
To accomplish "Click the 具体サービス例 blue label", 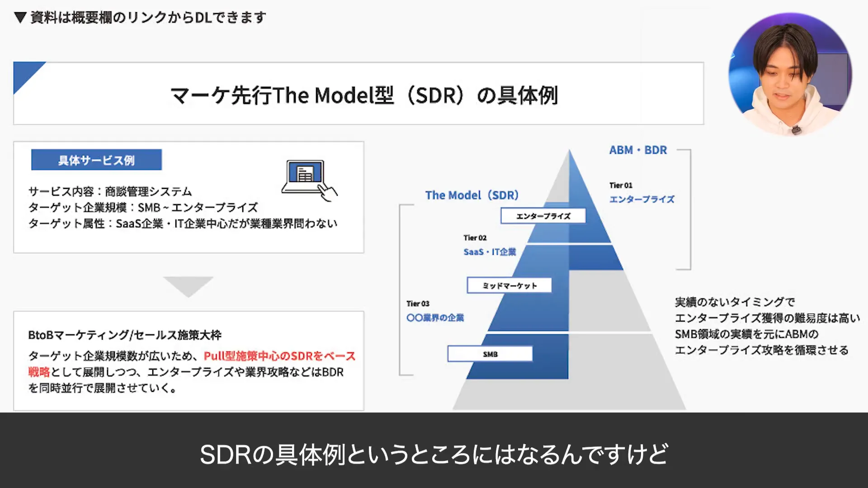I will pyautogui.click(x=96, y=160).
